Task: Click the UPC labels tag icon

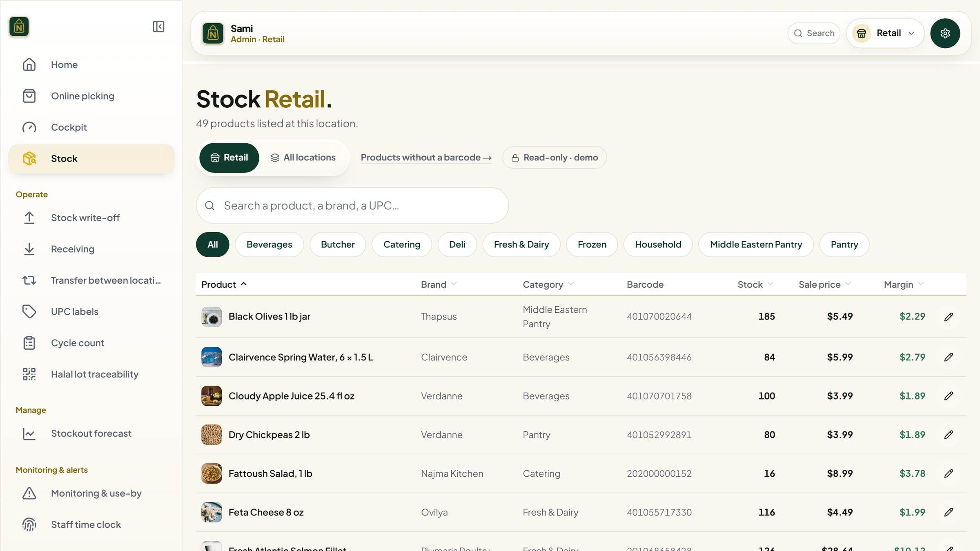Action: coord(29,311)
